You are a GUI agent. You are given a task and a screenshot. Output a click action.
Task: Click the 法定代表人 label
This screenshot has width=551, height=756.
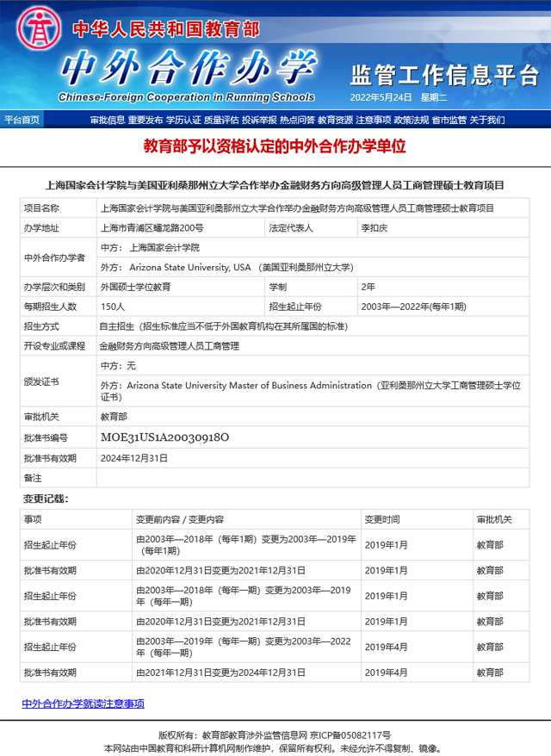coord(291,228)
